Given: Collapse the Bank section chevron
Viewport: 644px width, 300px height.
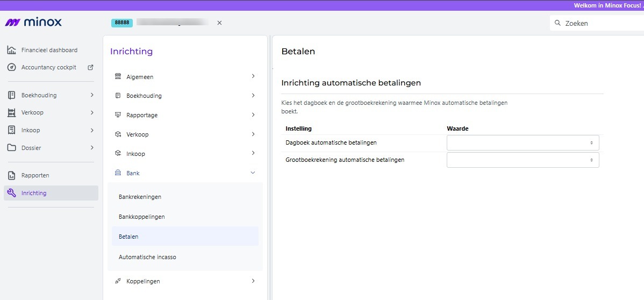Looking at the screenshot, I should [253, 173].
